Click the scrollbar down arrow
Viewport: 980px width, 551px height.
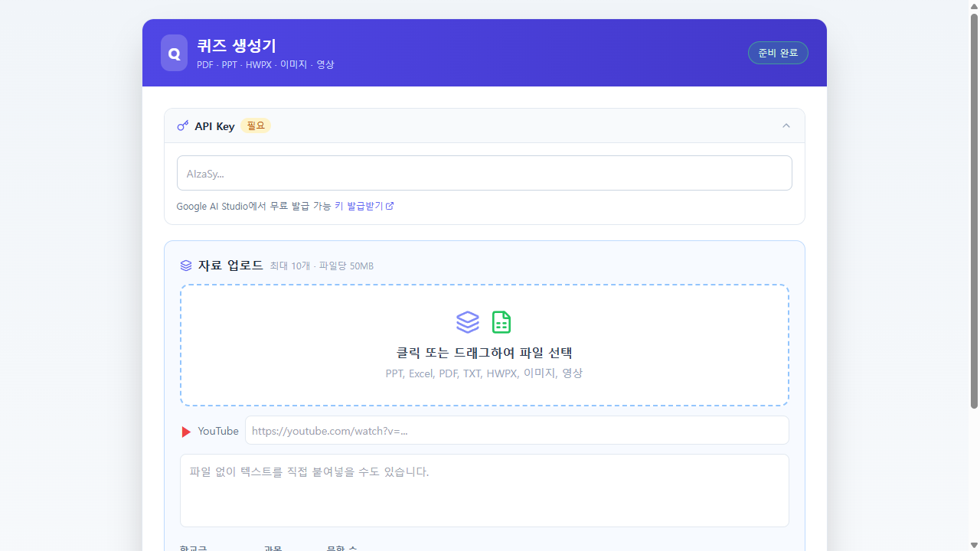974,545
